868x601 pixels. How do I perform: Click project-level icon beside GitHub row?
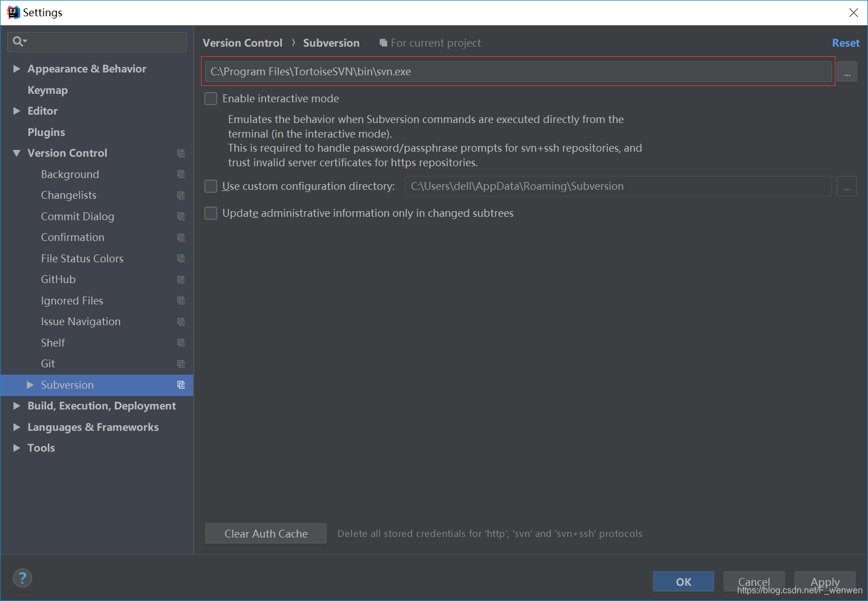(181, 280)
